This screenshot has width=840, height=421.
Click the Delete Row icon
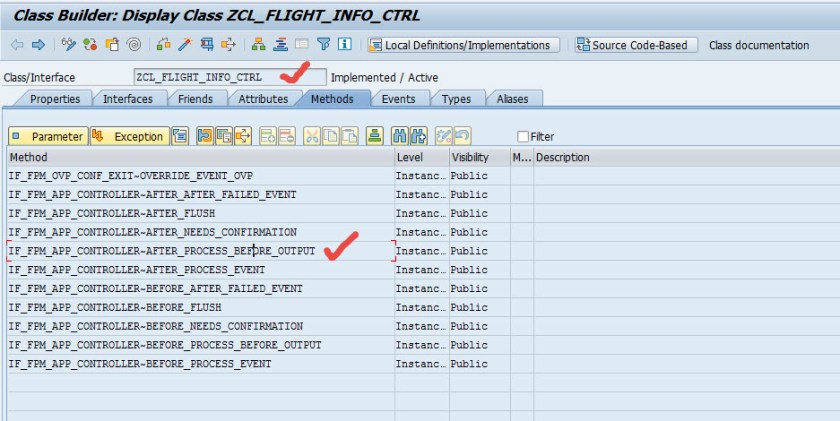(x=287, y=137)
